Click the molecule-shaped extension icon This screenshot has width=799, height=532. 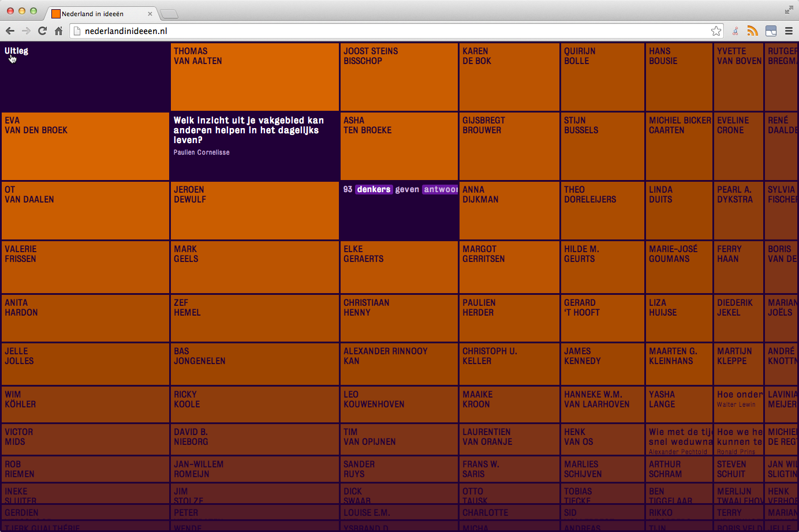735,31
